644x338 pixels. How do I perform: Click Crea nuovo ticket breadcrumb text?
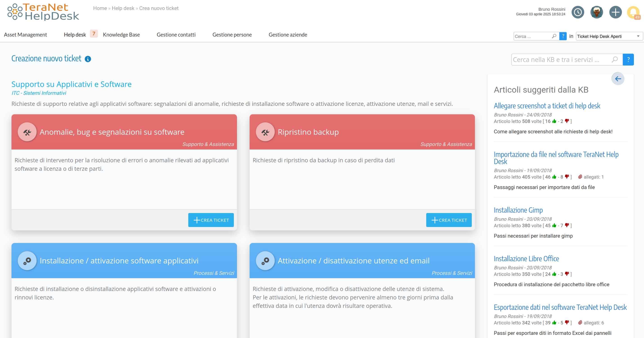[x=159, y=8]
